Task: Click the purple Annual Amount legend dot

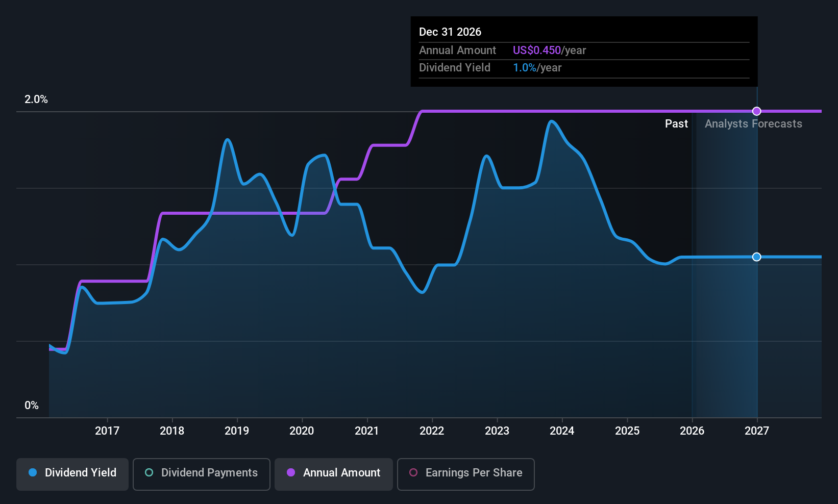Action: pyautogui.click(x=291, y=472)
